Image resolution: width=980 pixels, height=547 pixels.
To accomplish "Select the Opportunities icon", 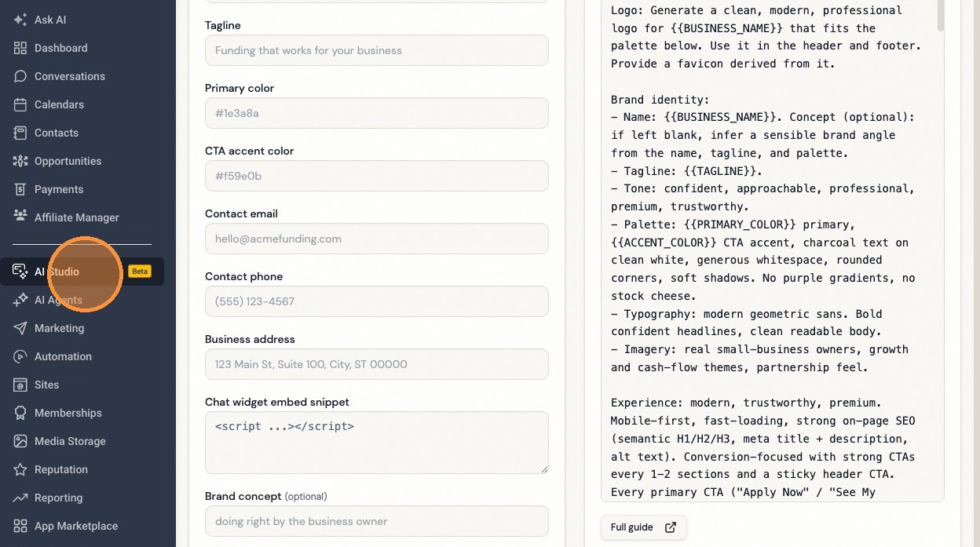I will click(20, 161).
